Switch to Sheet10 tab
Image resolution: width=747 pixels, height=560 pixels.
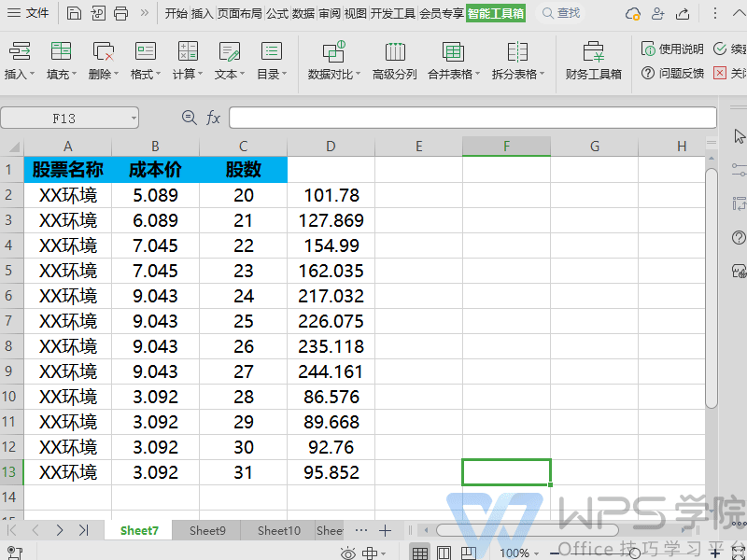[279, 530]
